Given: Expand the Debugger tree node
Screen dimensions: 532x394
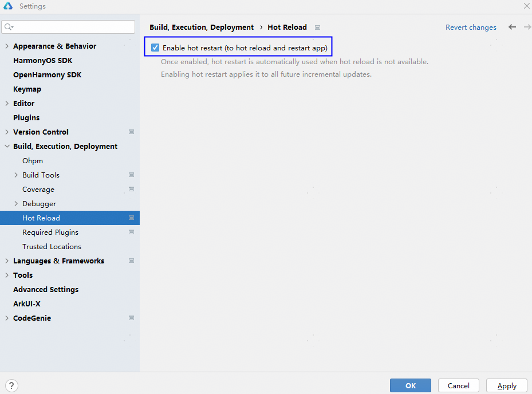Looking at the screenshot, I should pos(16,203).
